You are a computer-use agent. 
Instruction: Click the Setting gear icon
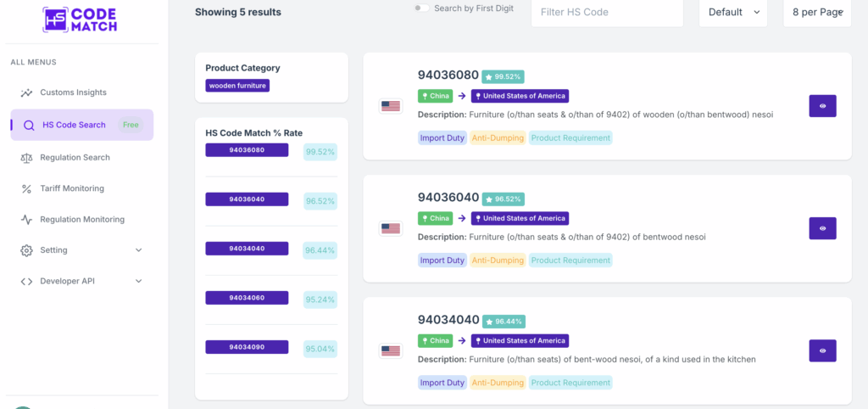27,250
